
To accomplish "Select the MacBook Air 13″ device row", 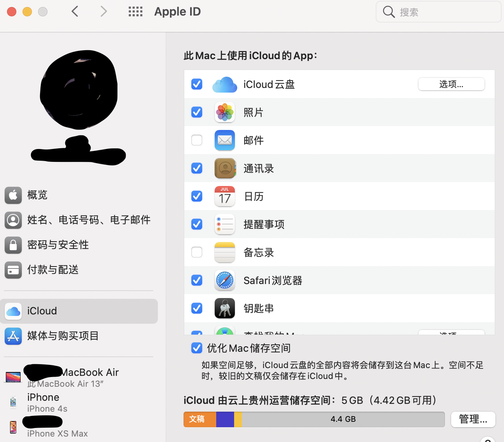I will pos(79,377).
